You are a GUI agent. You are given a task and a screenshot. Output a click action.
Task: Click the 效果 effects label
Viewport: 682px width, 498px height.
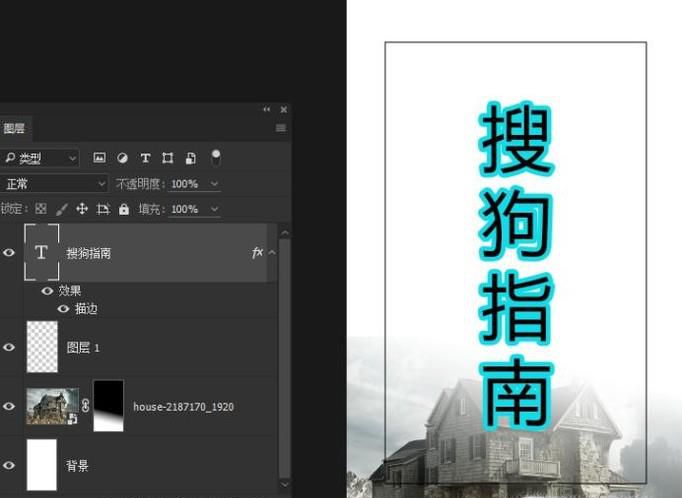pos(70,291)
